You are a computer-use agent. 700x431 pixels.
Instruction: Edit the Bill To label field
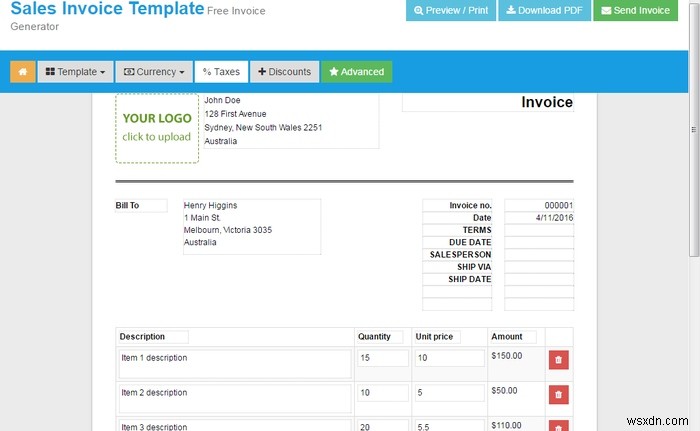click(141, 205)
